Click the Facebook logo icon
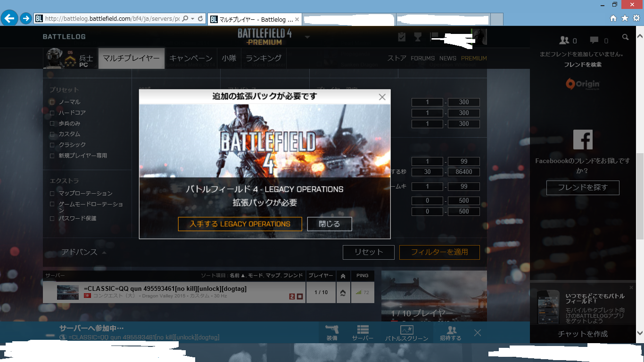The width and height of the screenshot is (644, 362). 583,140
